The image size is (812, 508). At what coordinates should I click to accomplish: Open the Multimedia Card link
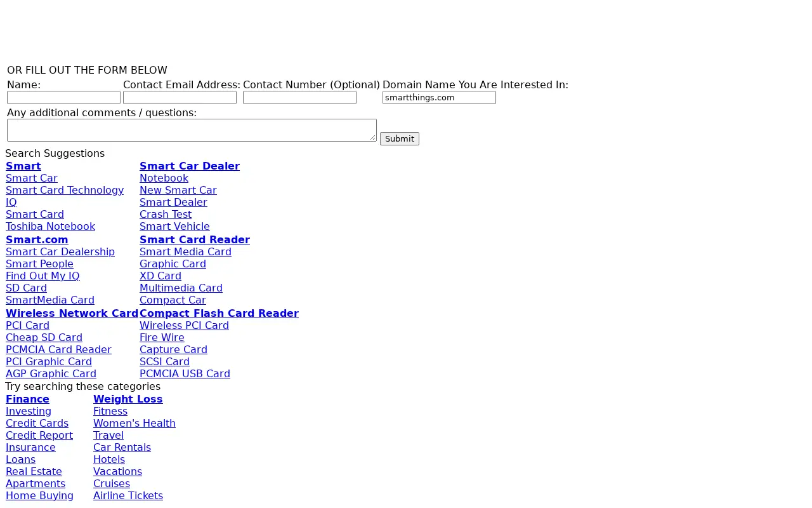click(x=181, y=288)
